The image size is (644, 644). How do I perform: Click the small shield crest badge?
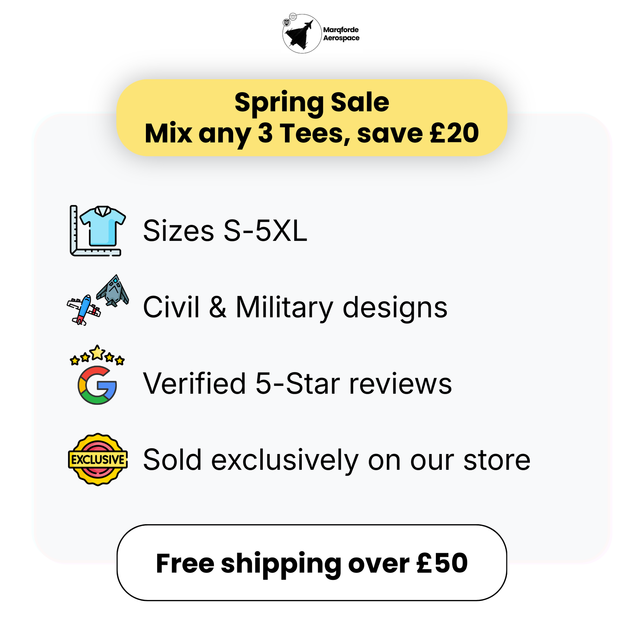click(286, 23)
